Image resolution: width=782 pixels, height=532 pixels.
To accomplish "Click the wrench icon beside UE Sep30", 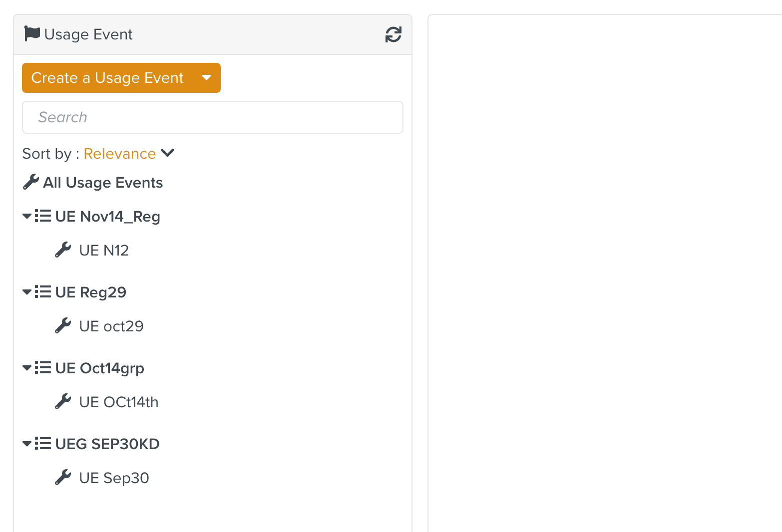I will click(x=63, y=477).
